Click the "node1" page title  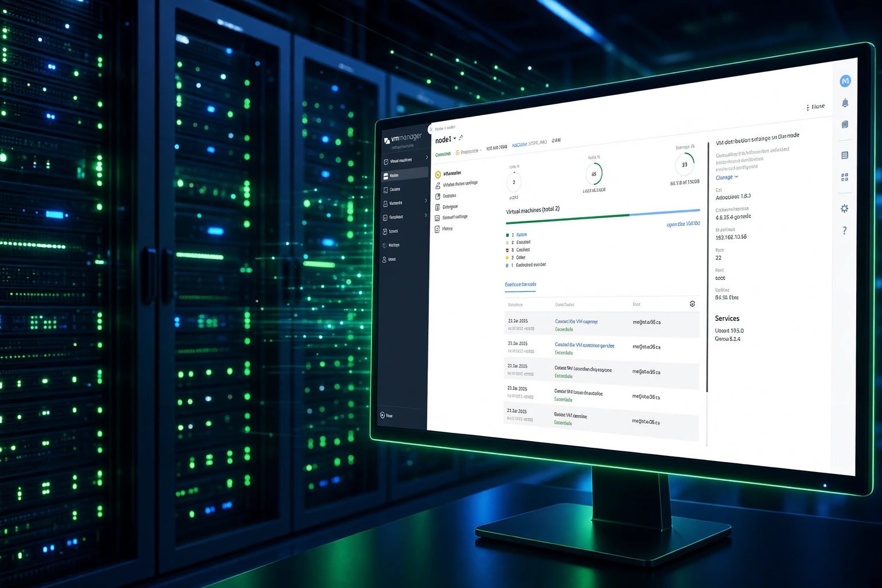pos(443,140)
